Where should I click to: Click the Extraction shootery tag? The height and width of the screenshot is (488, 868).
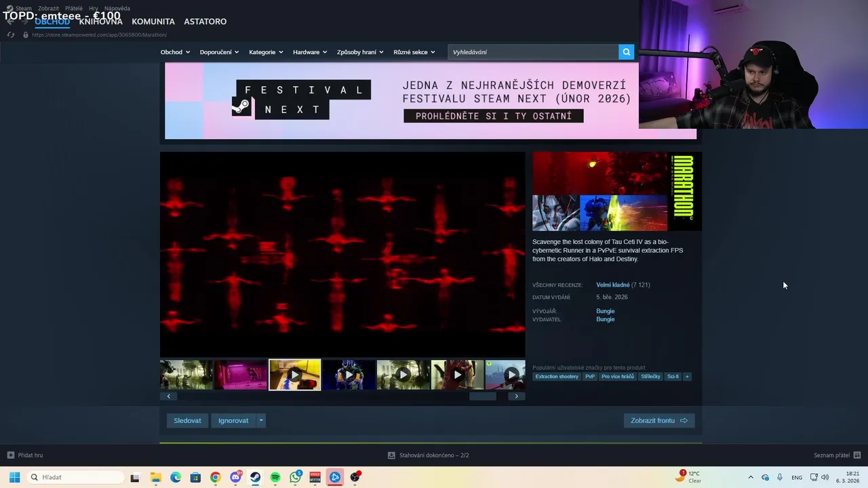(557, 376)
